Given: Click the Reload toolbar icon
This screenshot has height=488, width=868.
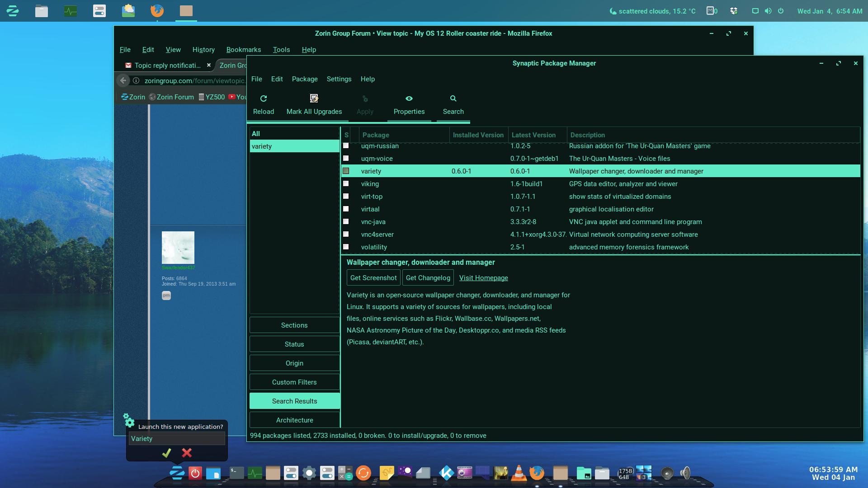Looking at the screenshot, I should point(264,99).
